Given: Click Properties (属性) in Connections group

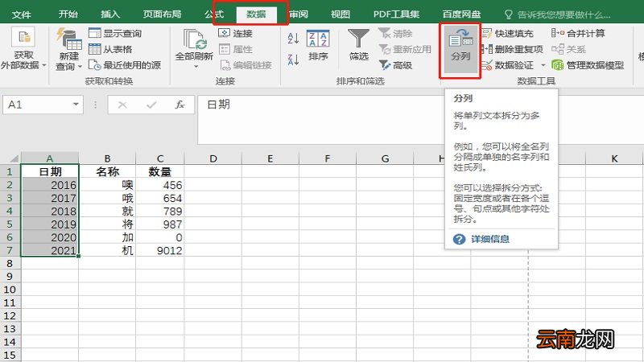Looking at the screenshot, I should (x=235, y=49).
